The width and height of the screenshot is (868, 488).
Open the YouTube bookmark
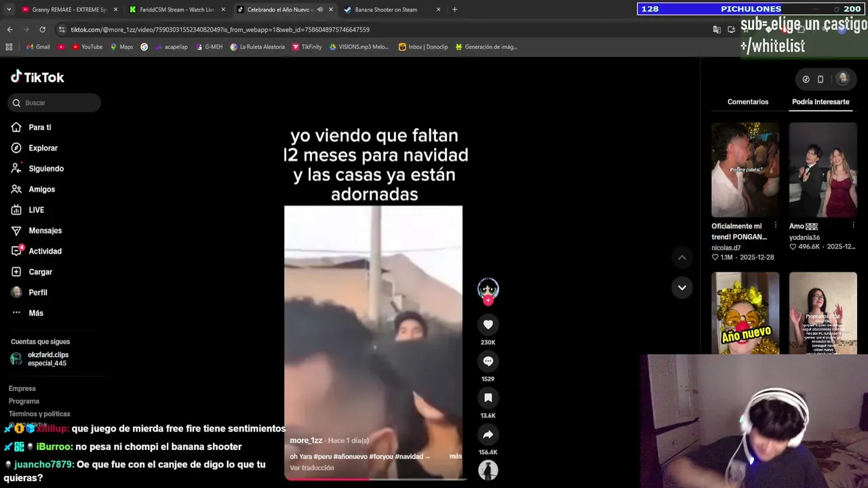tap(87, 47)
